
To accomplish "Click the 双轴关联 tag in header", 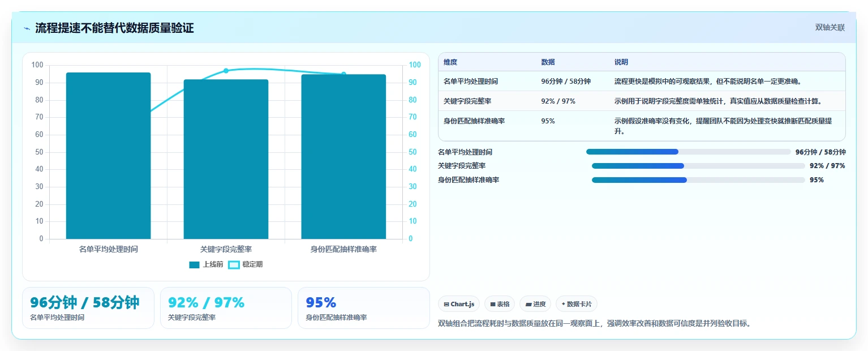I will tap(830, 27).
